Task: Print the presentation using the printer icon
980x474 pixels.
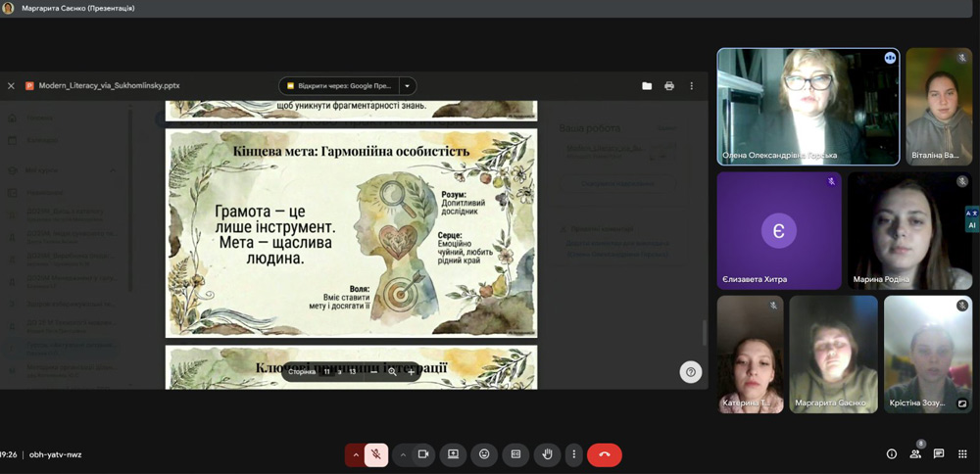Action: click(669, 86)
